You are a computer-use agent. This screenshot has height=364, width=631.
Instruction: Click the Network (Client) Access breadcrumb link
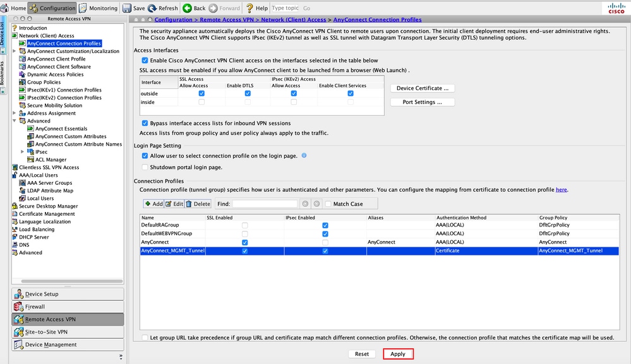[x=293, y=20]
